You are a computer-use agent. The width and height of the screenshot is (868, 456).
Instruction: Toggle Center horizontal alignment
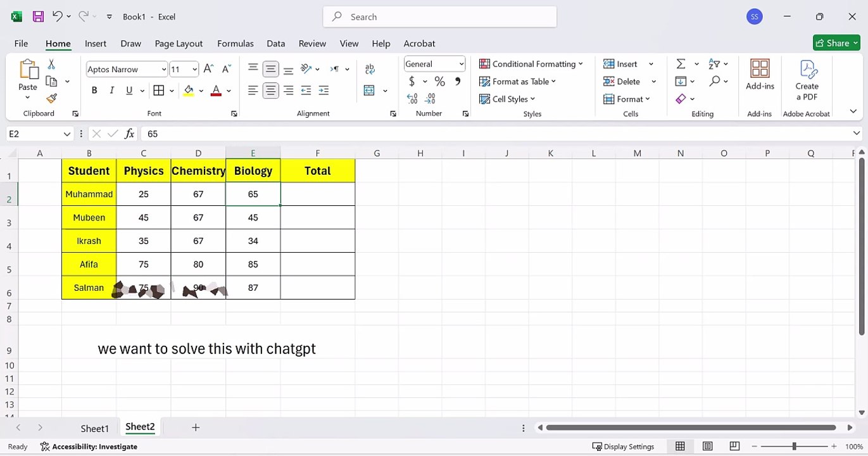(x=270, y=91)
